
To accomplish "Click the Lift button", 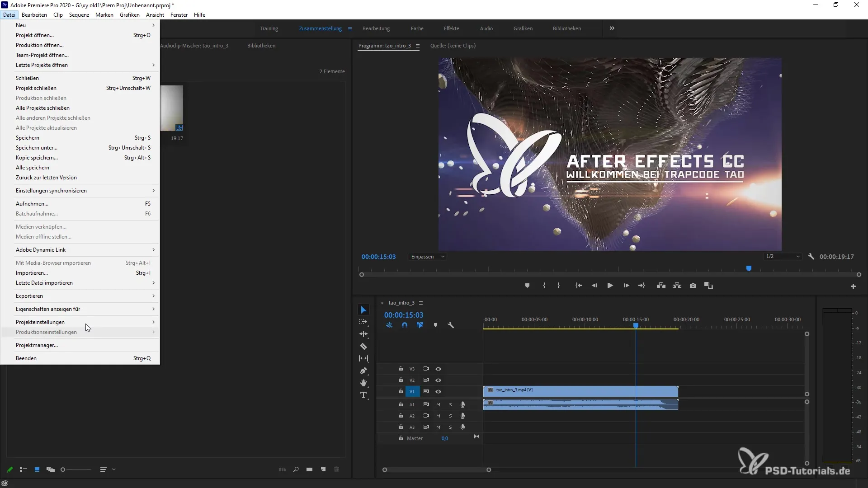I will pyautogui.click(x=661, y=286).
